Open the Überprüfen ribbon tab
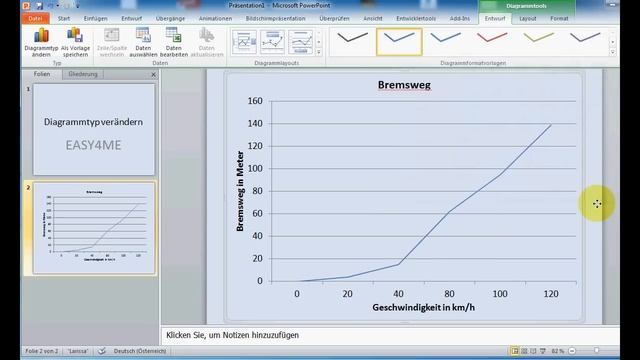 tap(334, 18)
